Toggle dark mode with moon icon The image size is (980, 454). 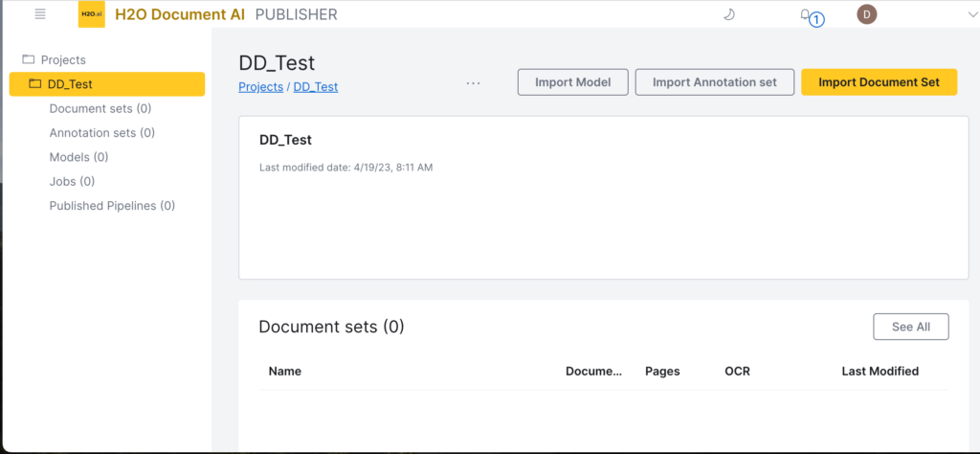click(x=728, y=14)
